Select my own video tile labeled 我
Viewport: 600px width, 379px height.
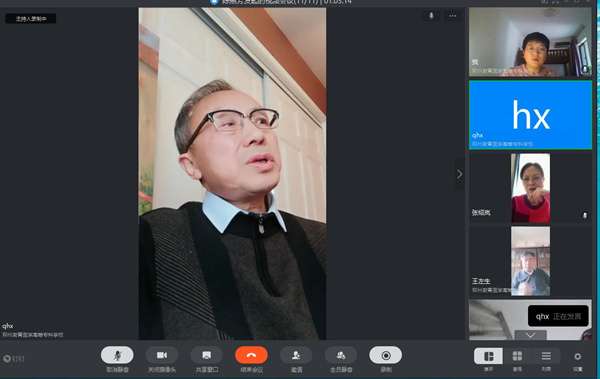tap(530, 42)
